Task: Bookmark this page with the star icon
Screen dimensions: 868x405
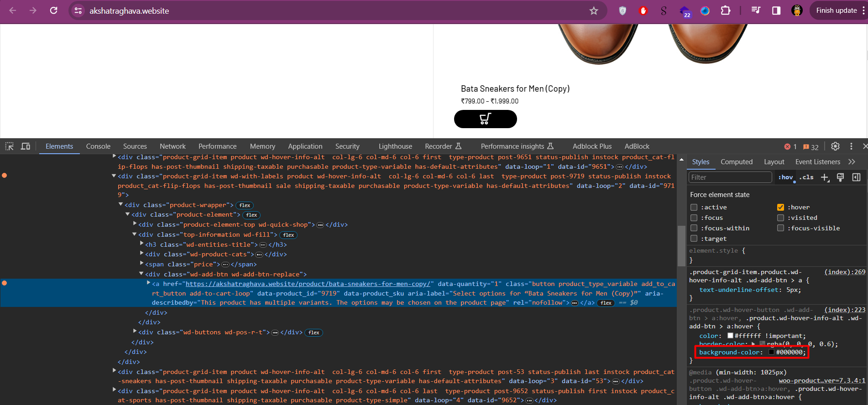Action: 594,10
